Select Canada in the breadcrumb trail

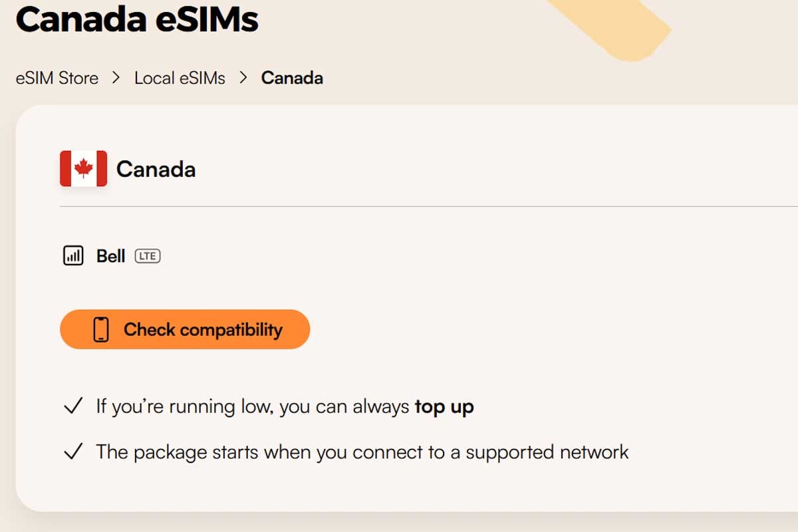click(x=293, y=78)
